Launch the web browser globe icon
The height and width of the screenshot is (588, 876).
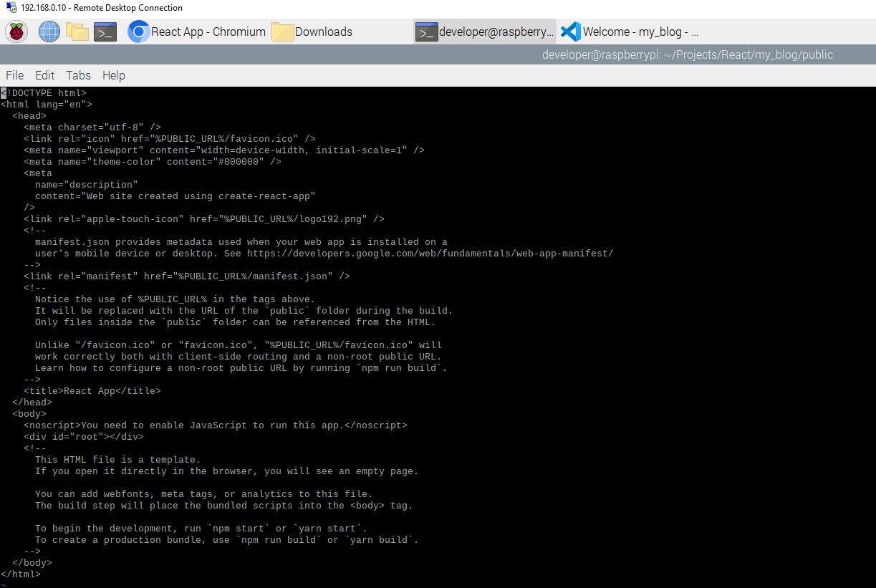point(49,32)
